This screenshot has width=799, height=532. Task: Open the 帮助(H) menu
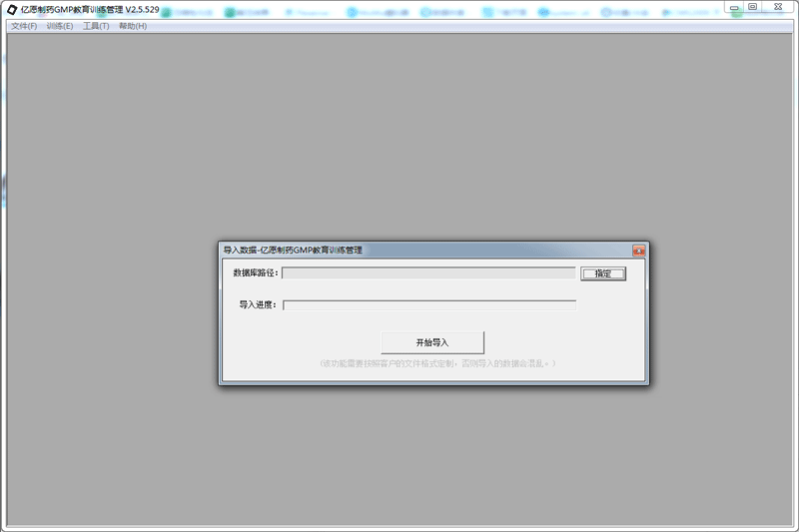(x=133, y=26)
